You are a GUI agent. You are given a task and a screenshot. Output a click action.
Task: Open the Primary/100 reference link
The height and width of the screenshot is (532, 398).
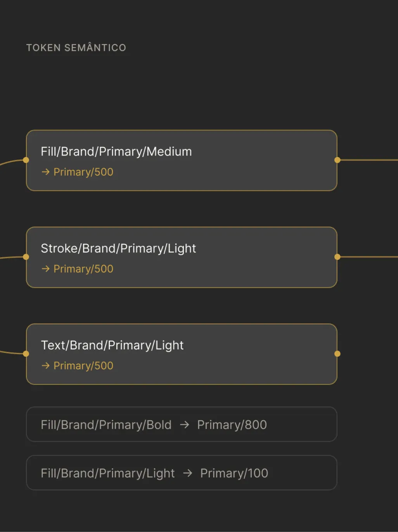coord(234,473)
